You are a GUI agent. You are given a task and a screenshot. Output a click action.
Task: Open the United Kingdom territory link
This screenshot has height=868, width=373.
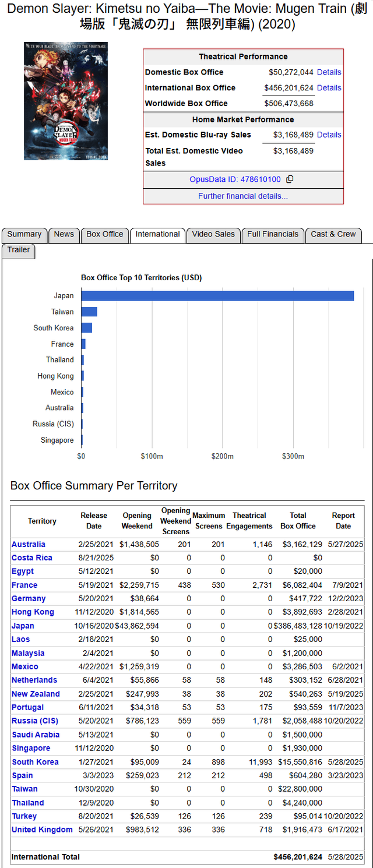(x=42, y=830)
